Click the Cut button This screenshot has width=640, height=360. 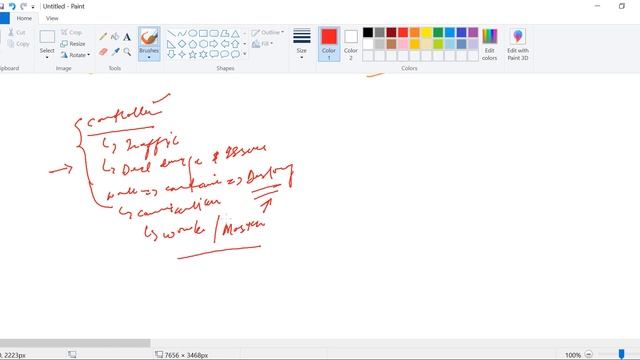tap(17, 32)
